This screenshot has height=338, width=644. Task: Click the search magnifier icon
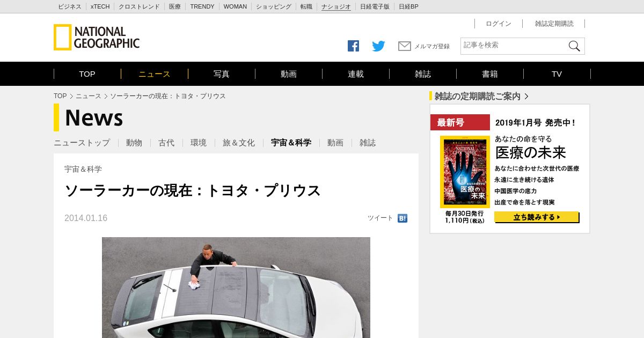[574, 46]
